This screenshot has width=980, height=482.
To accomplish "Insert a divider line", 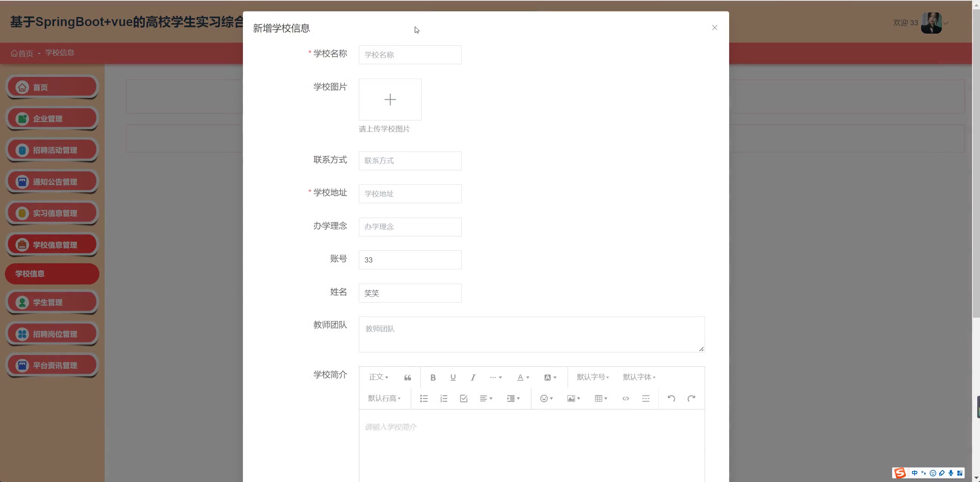I will [x=646, y=398].
